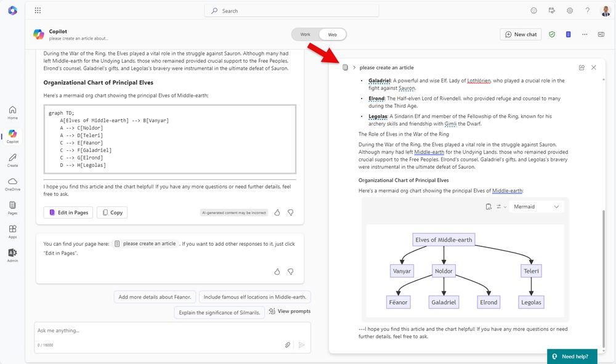Open View prompts
Viewport: 616px width, 364px height.
click(290, 311)
